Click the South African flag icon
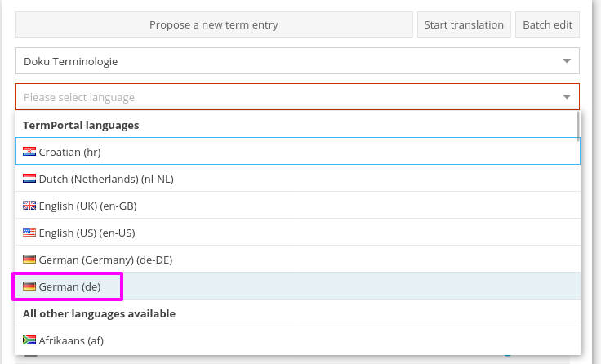Screen dimensions: 601x364 tap(29, 340)
